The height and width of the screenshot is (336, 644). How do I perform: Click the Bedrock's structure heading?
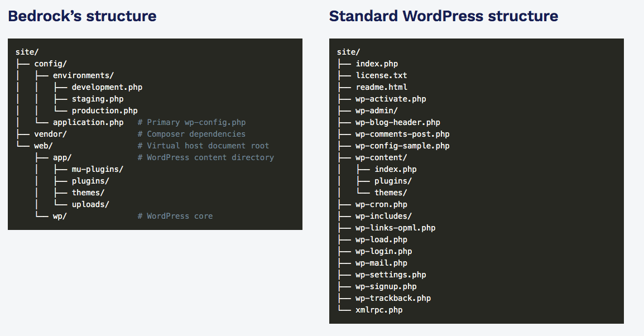click(82, 16)
